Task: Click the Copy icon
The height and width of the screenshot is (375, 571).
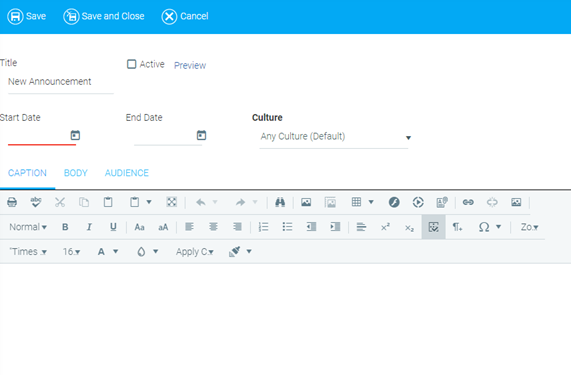Action: tap(84, 202)
